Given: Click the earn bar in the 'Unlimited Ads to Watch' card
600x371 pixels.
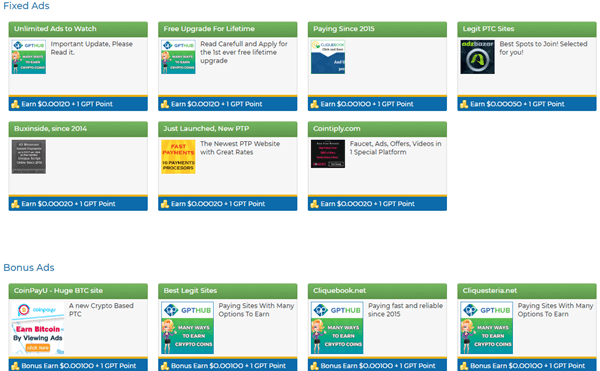Looking at the screenshot, I should pyautogui.click(x=78, y=104).
